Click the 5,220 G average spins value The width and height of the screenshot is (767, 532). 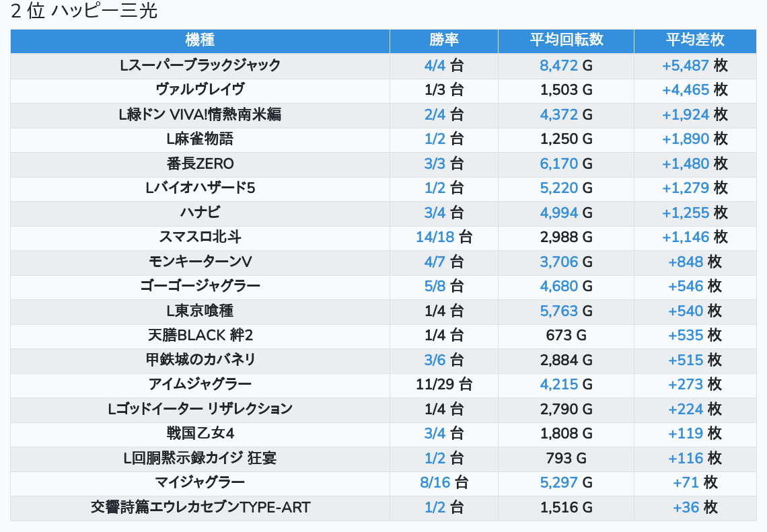tap(566, 188)
